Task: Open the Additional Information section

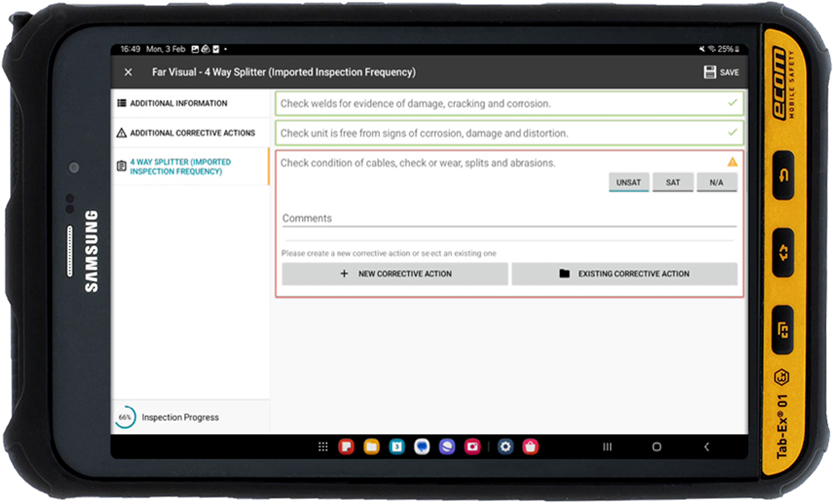Action: click(x=190, y=103)
